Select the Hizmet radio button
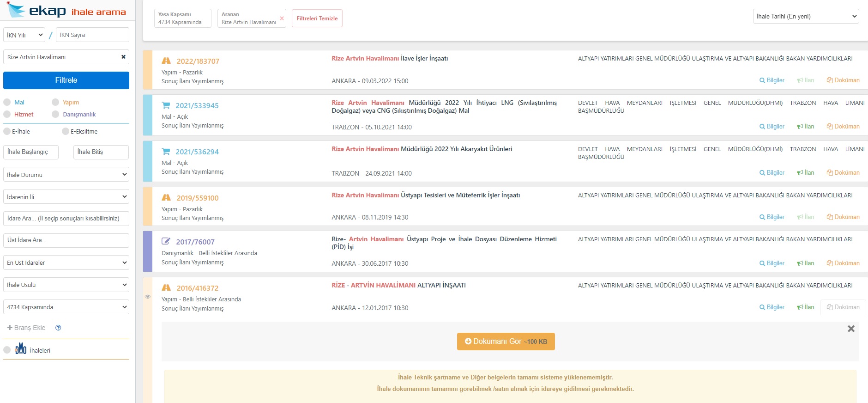The image size is (868, 403). point(7,114)
